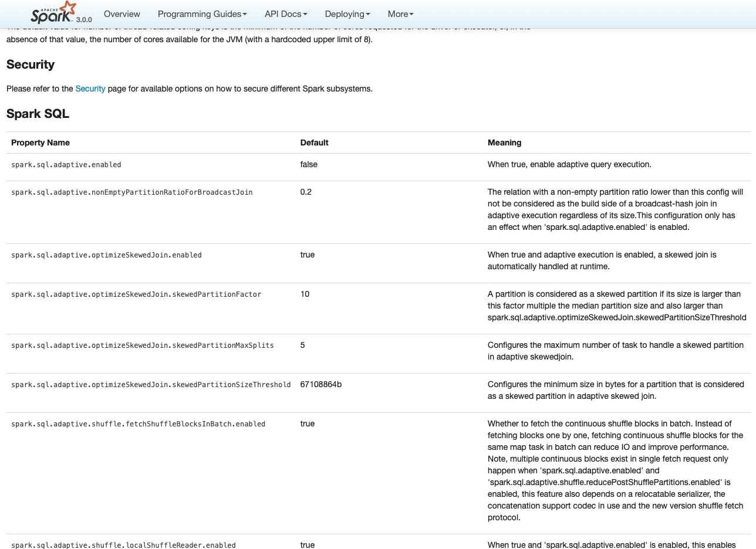This screenshot has width=756, height=549.
Task: Click the non-empty partition ratio description
Action: click(616, 209)
